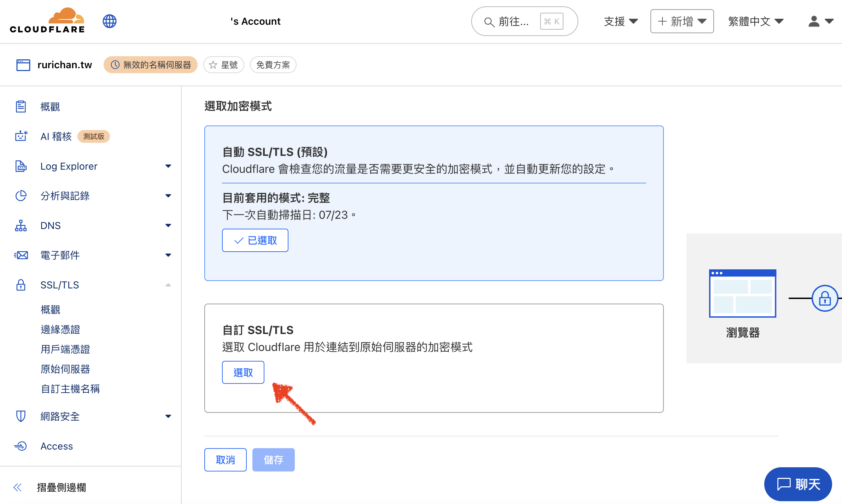Screen dimensions: 842x504
Task: Click the 自訂 SSL/TLS title
Action: coord(258,330)
